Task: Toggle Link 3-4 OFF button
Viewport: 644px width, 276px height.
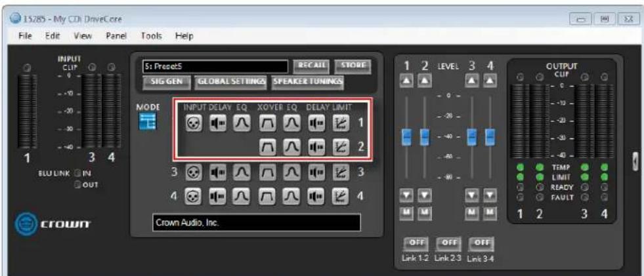Action: pos(481,244)
